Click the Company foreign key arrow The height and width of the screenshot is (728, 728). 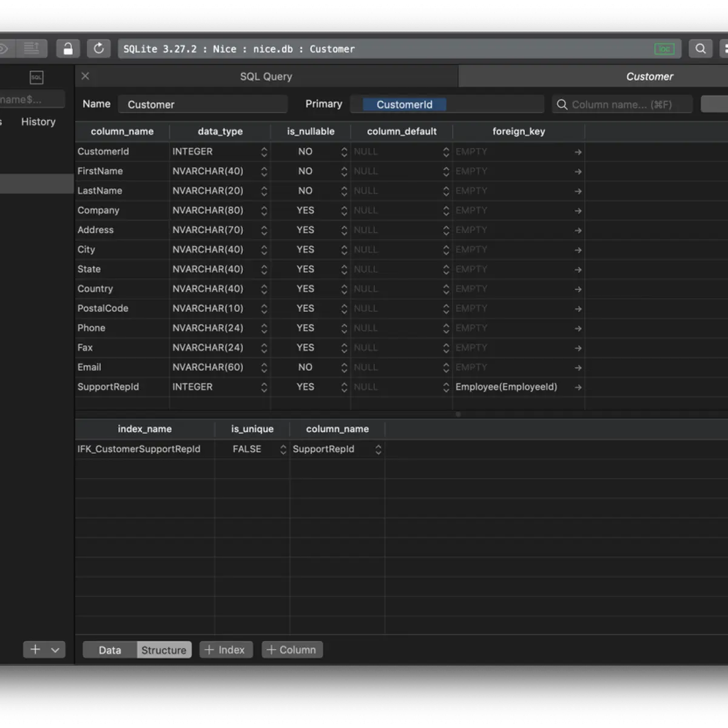[578, 211]
